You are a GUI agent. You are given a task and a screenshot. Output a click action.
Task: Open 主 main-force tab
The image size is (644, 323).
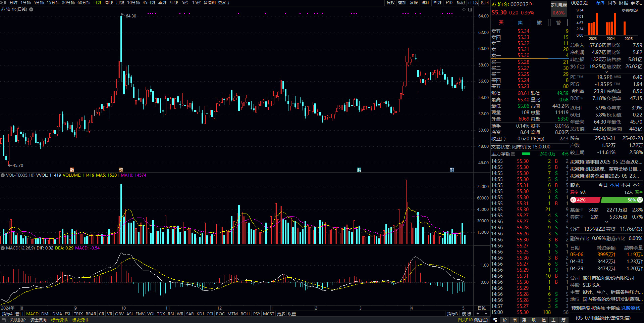pyautogui.click(x=553, y=320)
